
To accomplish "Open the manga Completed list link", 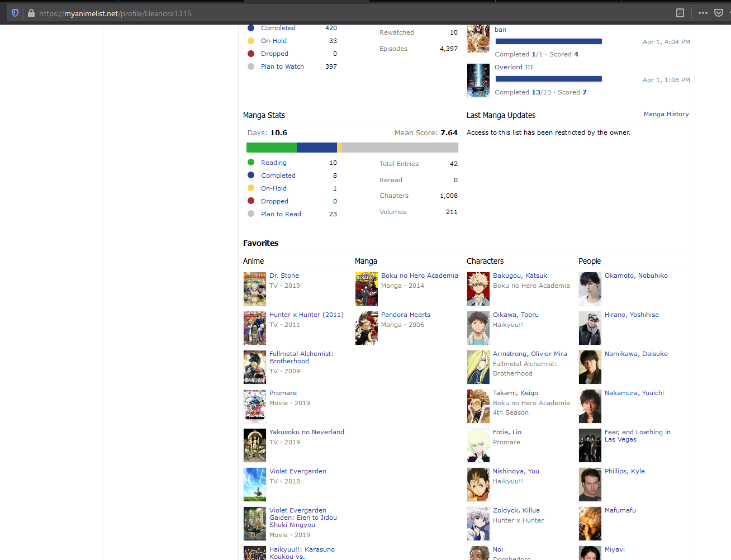I will pos(278,175).
